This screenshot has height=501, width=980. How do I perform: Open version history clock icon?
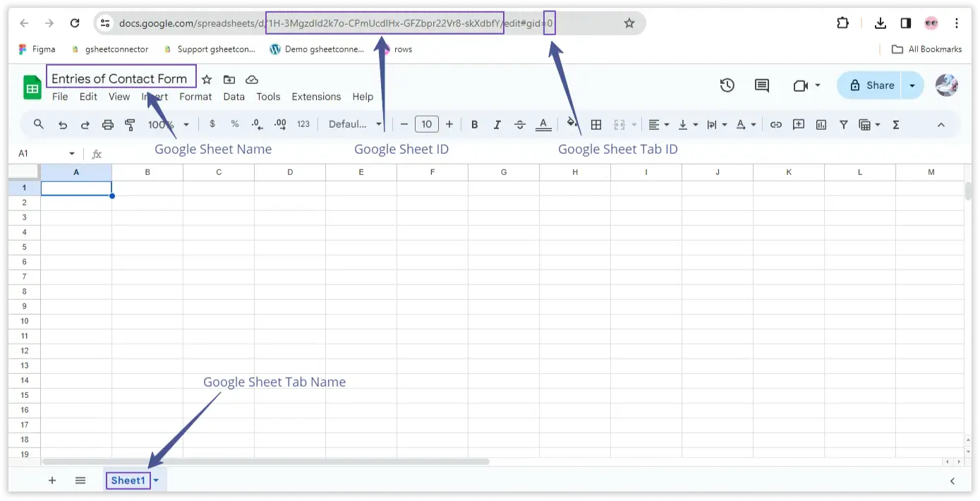(727, 85)
